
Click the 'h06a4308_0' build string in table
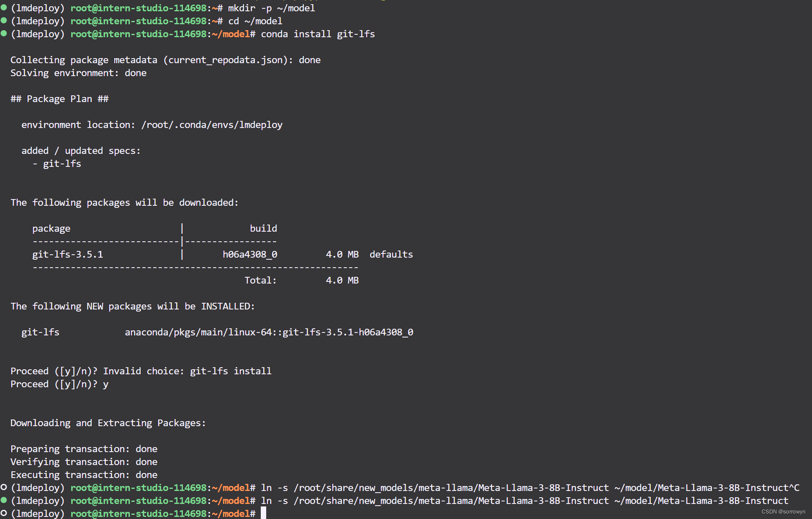pos(250,254)
